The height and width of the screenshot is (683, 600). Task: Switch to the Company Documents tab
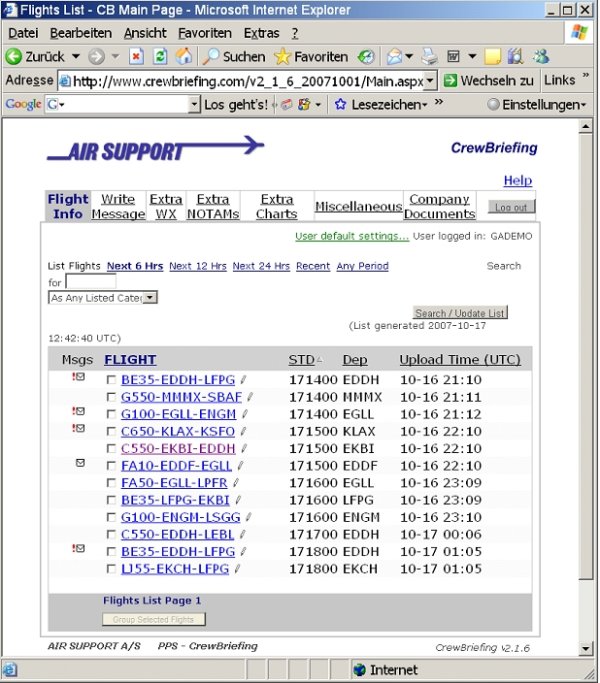click(x=439, y=206)
